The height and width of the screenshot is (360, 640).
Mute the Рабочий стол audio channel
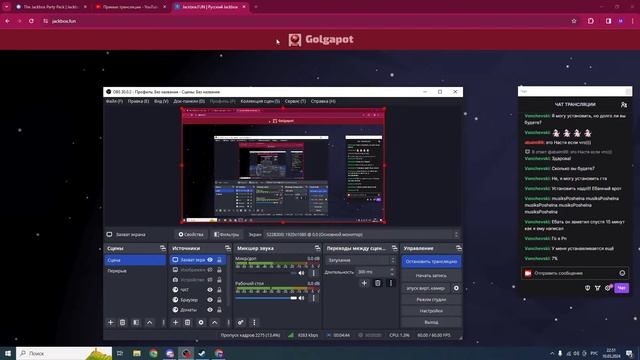[x=301, y=298]
